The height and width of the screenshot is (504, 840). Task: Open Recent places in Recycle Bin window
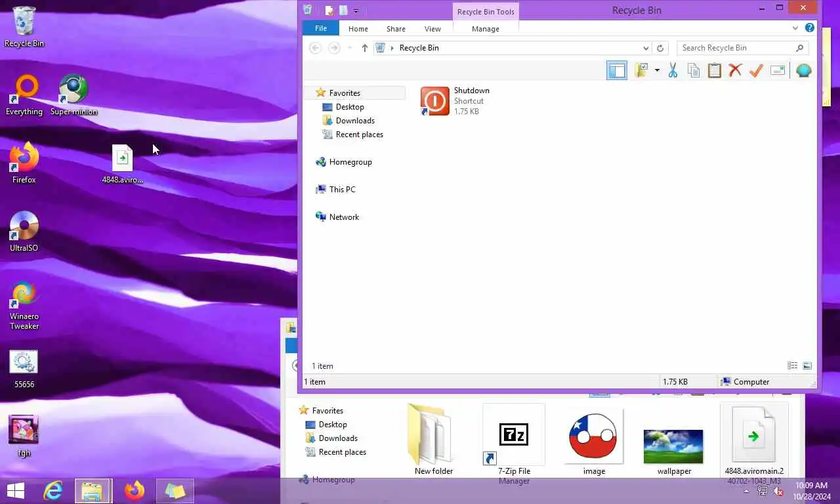point(359,135)
